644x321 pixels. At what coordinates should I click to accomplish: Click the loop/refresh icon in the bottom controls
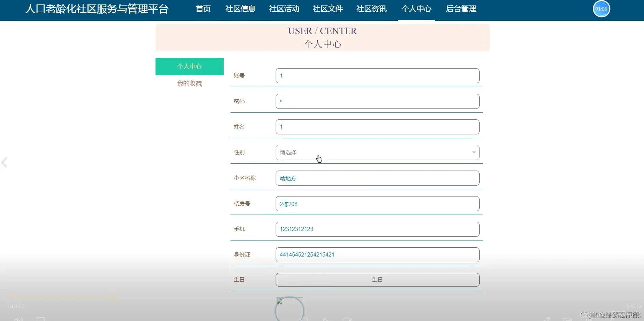(x=347, y=319)
